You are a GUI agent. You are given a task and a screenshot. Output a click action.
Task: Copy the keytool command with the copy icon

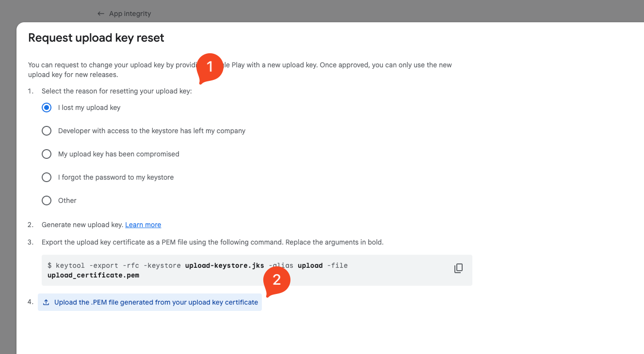click(x=458, y=268)
